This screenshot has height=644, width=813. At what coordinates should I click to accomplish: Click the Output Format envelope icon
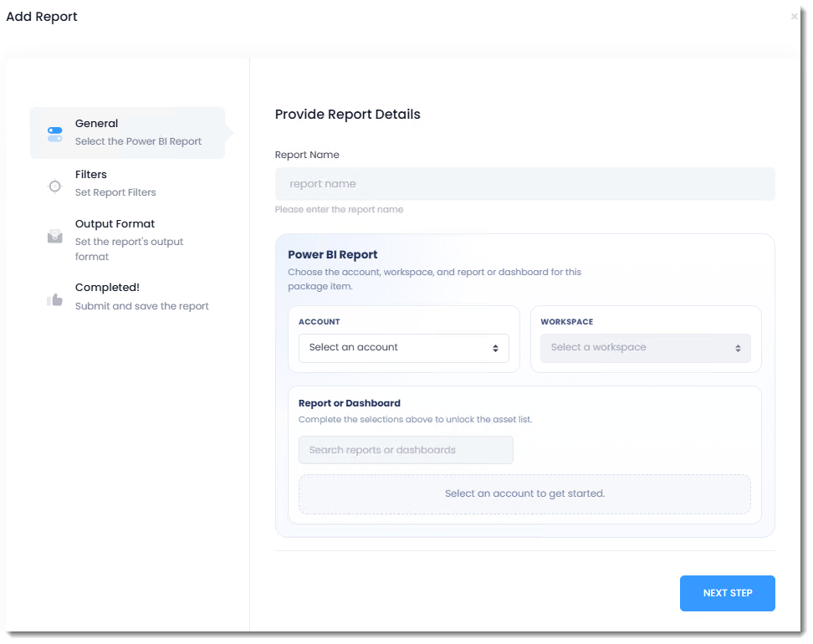(55, 237)
